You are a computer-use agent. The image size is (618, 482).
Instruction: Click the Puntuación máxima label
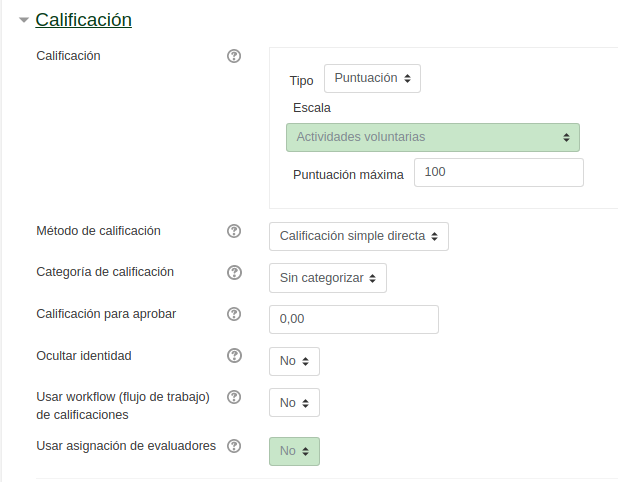pyautogui.click(x=348, y=175)
